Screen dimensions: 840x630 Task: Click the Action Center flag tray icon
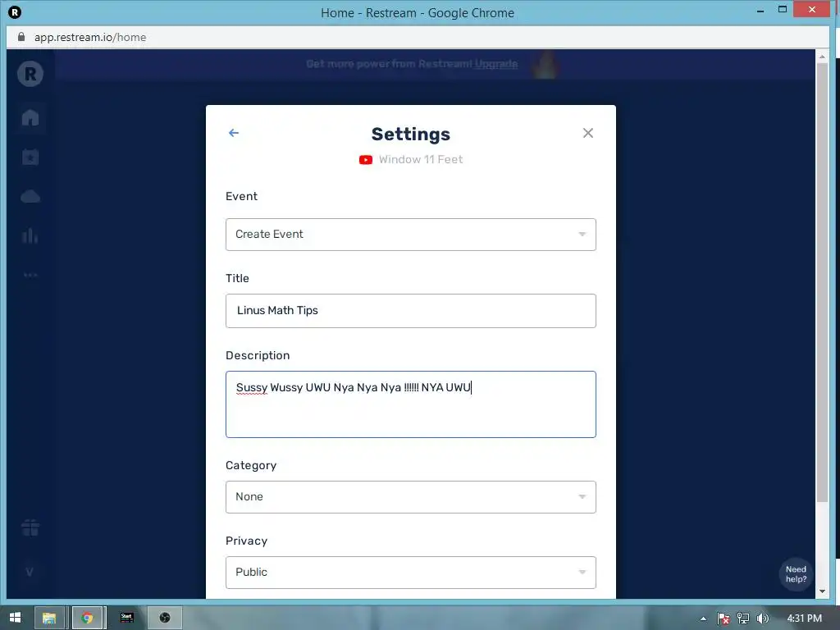pos(724,619)
